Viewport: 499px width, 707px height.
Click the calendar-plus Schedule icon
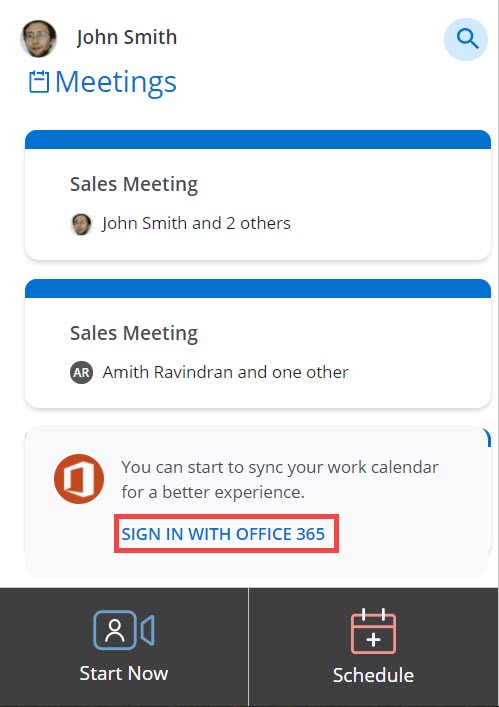coord(373,631)
